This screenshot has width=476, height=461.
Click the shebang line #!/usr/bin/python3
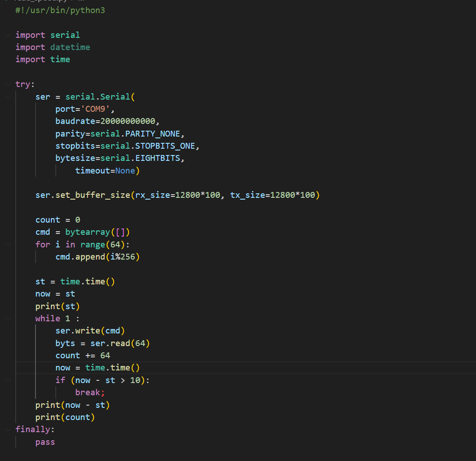coord(60,10)
